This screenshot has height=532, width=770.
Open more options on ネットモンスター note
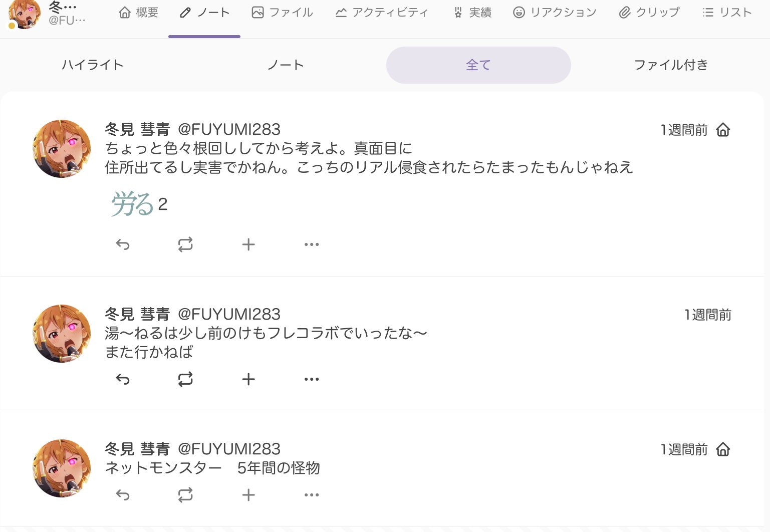pyautogui.click(x=311, y=495)
